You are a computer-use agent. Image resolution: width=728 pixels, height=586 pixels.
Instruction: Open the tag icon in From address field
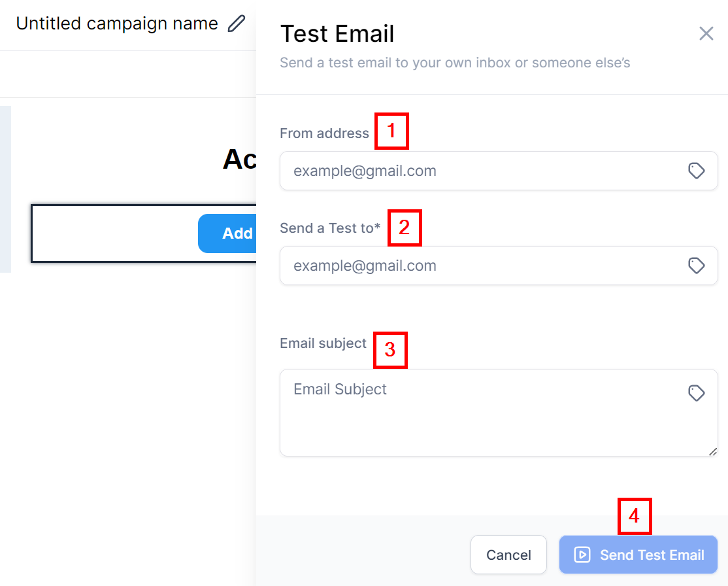point(696,171)
